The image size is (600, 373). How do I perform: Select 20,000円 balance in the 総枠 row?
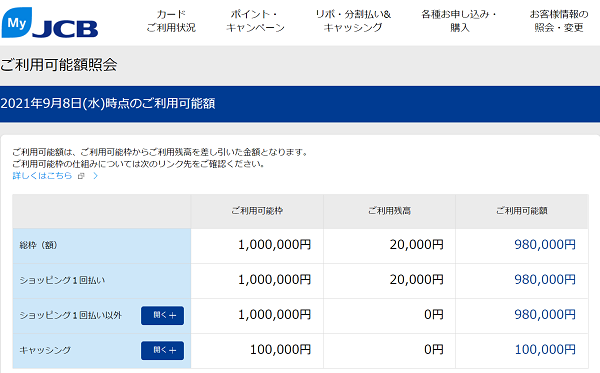click(417, 244)
